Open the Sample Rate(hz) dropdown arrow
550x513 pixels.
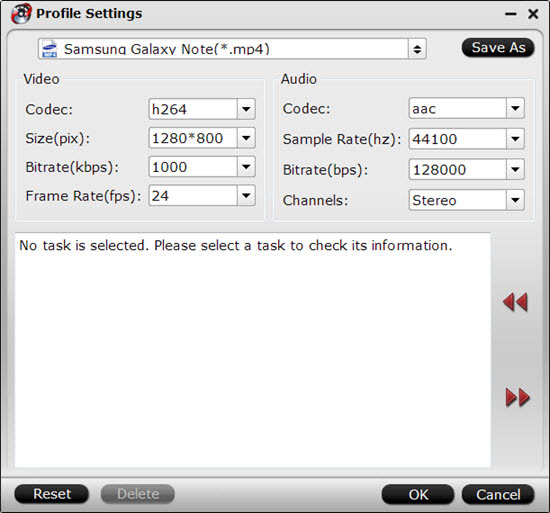(x=515, y=139)
